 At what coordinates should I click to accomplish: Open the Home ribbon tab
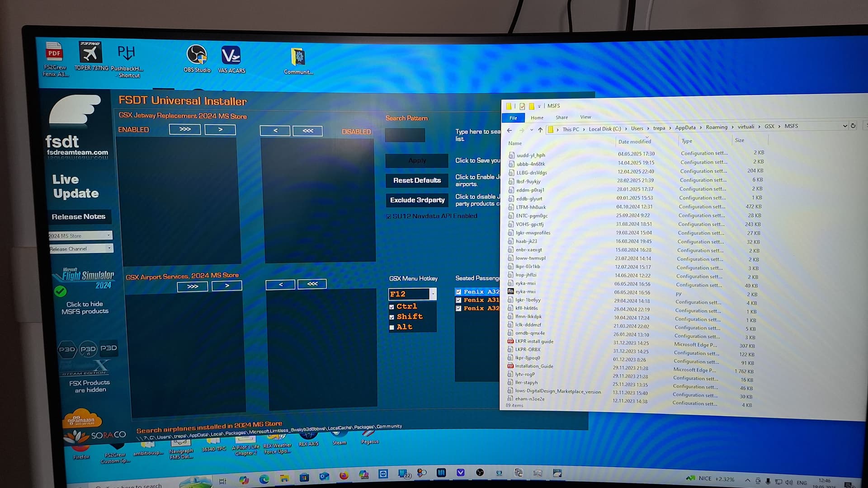(x=537, y=117)
